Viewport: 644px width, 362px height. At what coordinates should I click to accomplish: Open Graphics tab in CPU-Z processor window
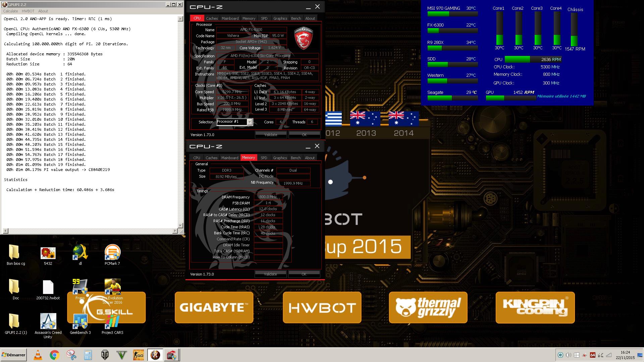coord(280,18)
